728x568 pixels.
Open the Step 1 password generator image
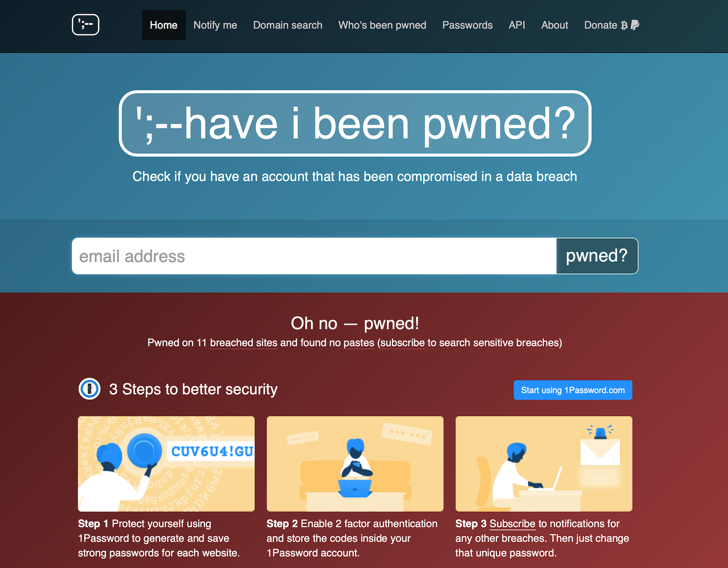(166, 464)
